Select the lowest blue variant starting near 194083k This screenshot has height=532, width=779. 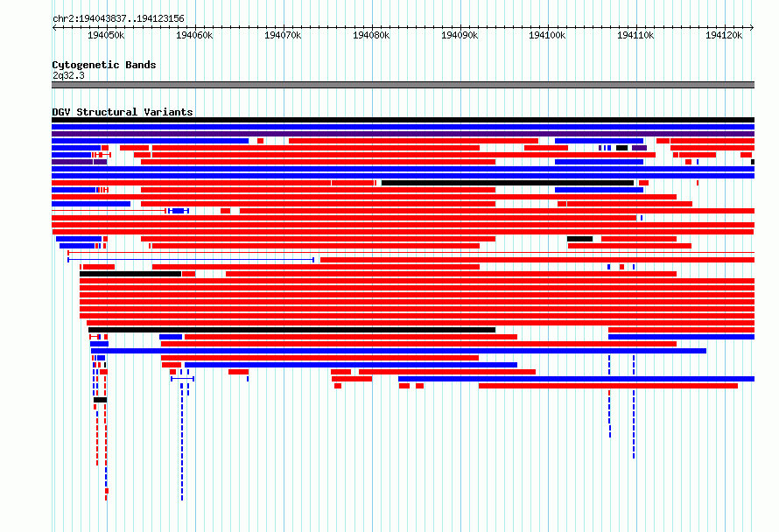coord(576,379)
